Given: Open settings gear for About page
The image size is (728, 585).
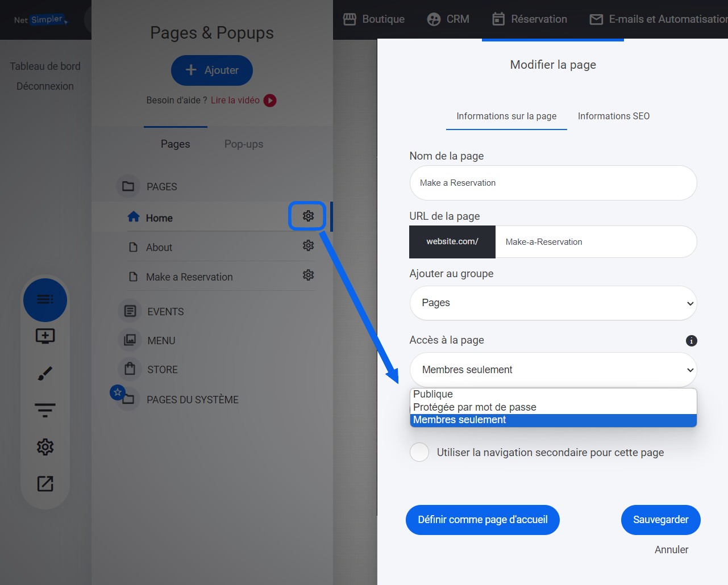Looking at the screenshot, I should (308, 245).
